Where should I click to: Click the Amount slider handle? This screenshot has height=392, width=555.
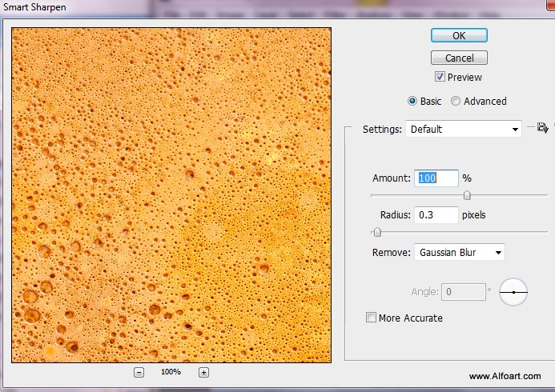point(467,195)
